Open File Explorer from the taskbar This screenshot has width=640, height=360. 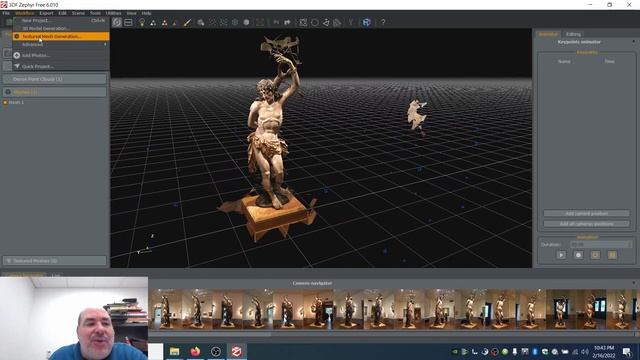click(174, 351)
